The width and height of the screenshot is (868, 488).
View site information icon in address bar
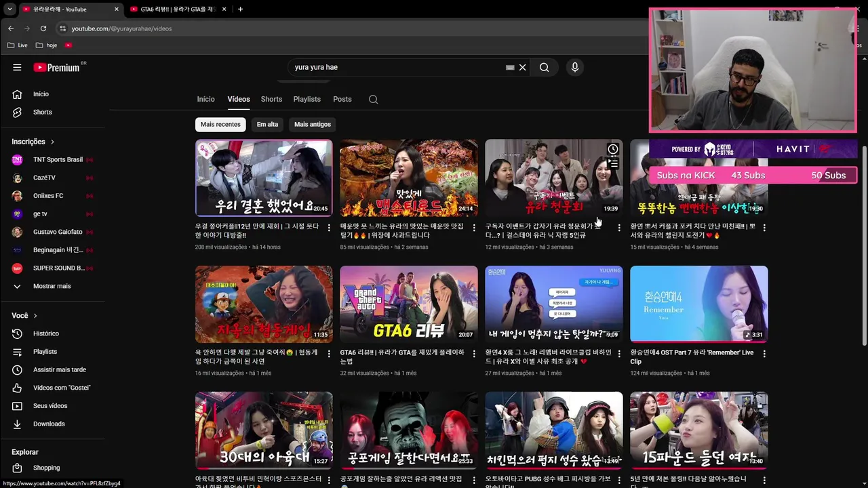[x=62, y=28]
